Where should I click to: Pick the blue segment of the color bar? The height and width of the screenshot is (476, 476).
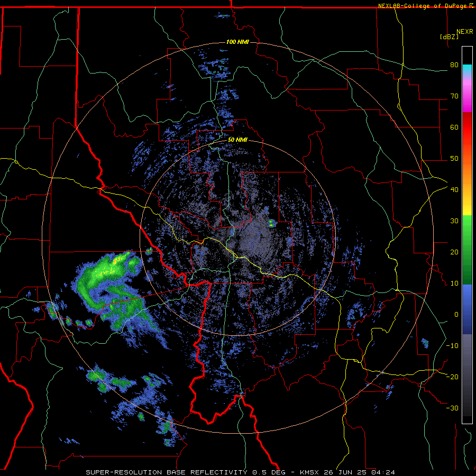pos(467,309)
